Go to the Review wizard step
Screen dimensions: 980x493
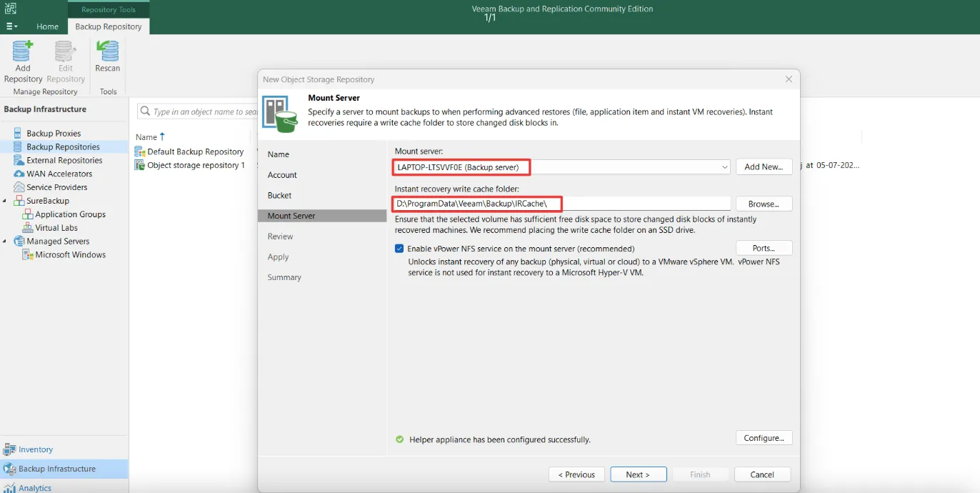coord(281,236)
